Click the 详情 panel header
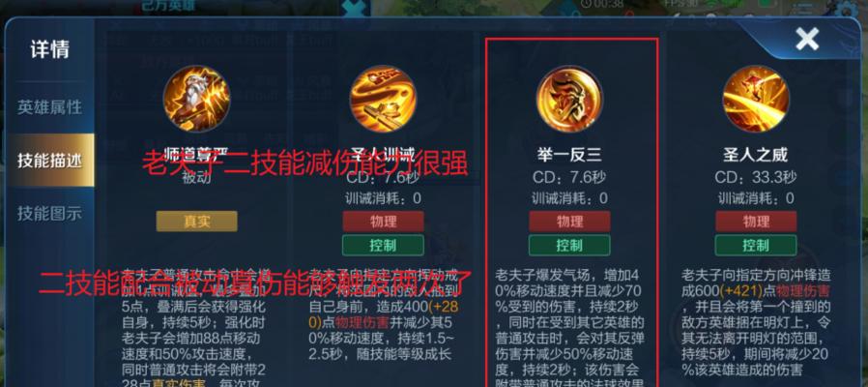The height and width of the screenshot is (387, 868). pos(49,49)
